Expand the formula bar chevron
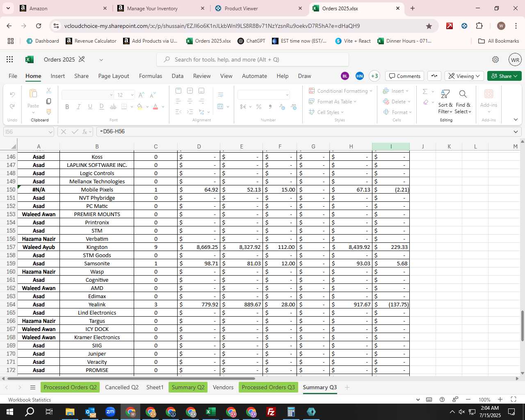This screenshot has height=420, width=525. [x=516, y=132]
